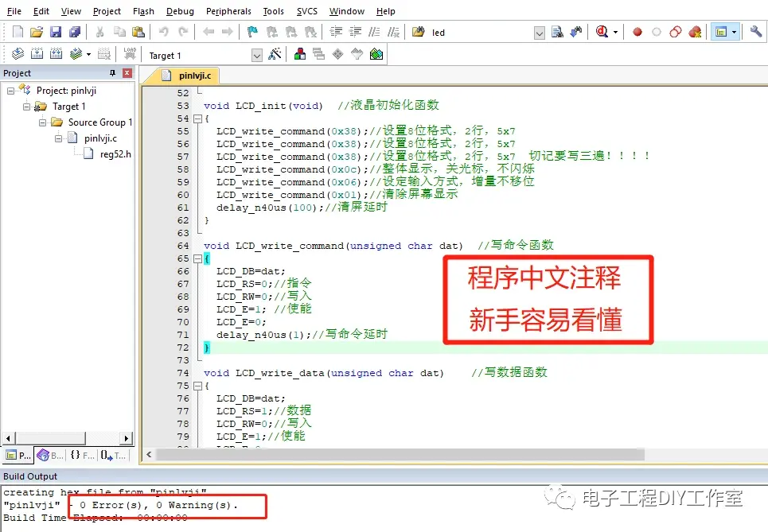The height and width of the screenshot is (532, 768).
Task: Click line number 66 in the editor margin
Action: (x=183, y=271)
